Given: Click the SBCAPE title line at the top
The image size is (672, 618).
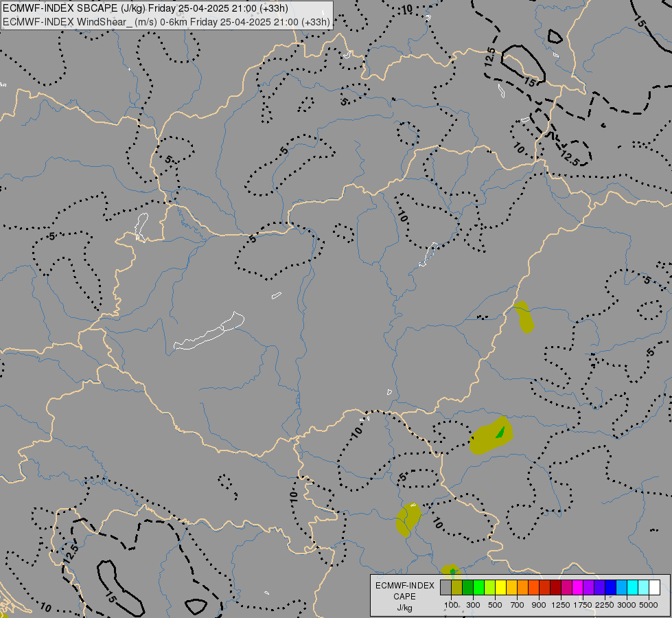Looking at the screenshot, I should pos(146,8).
